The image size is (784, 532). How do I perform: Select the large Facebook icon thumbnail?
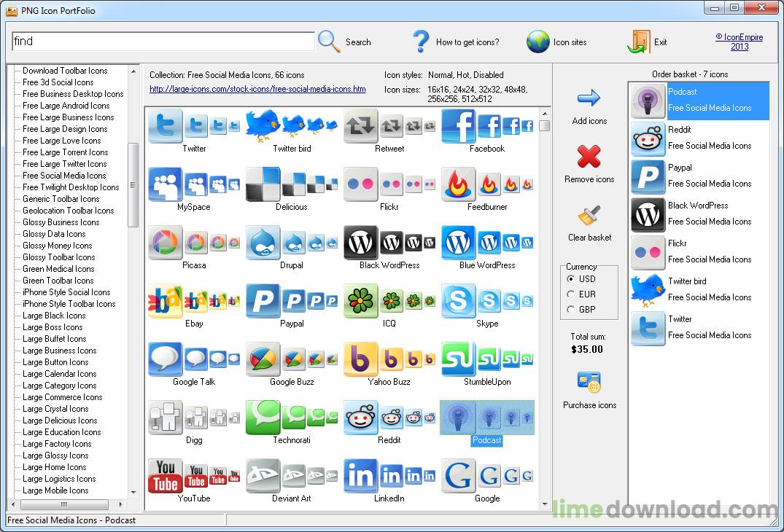pyautogui.click(x=458, y=126)
